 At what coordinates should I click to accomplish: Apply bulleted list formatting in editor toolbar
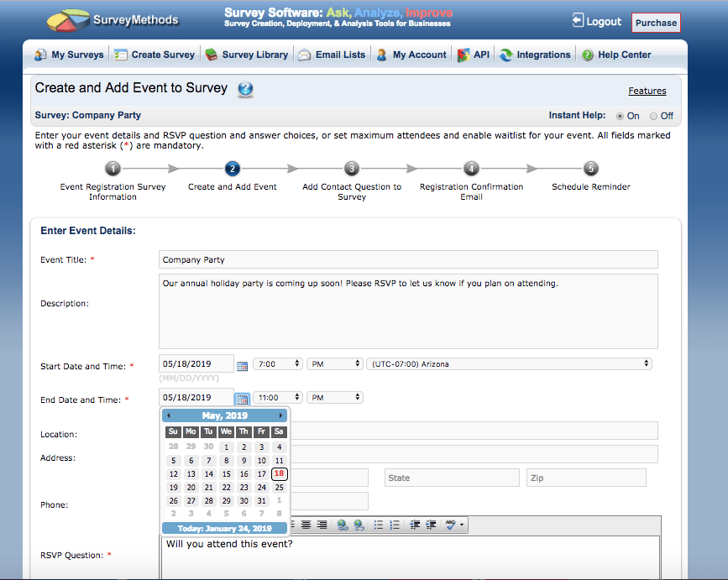[379, 525]
